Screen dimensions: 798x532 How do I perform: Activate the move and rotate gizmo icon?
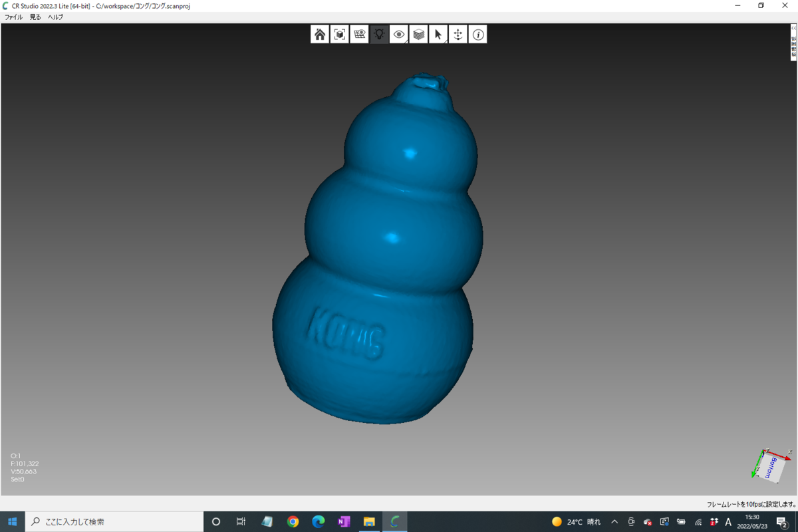458,35
